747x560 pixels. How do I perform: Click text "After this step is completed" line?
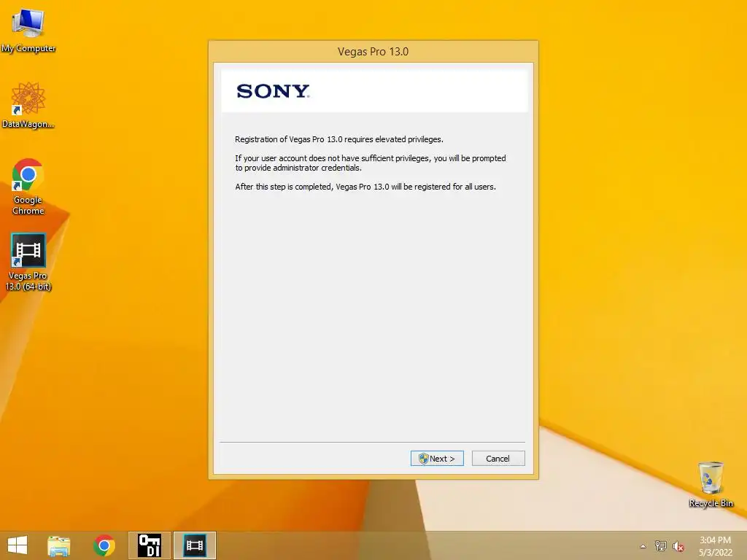[x=365, y=187]
